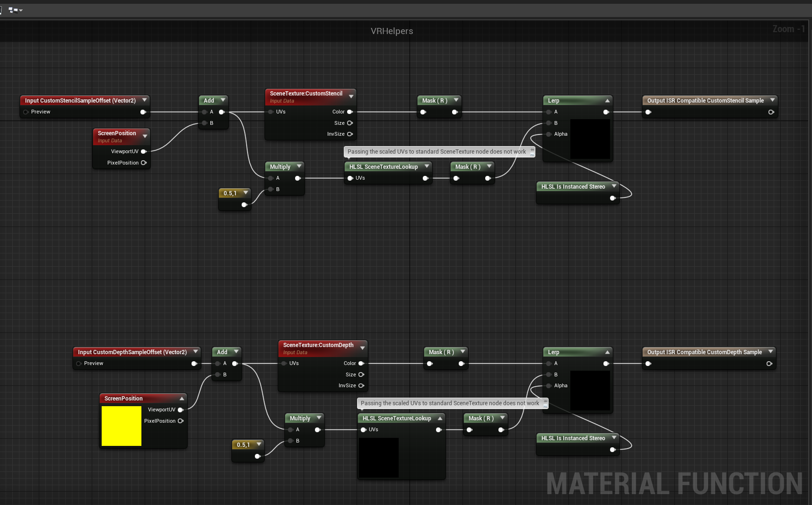Image resolution: width=812 pixels, height=505 pixels.
Task: Click output pin of Input CustomDepthSampleOffset node
Action: 194,364
